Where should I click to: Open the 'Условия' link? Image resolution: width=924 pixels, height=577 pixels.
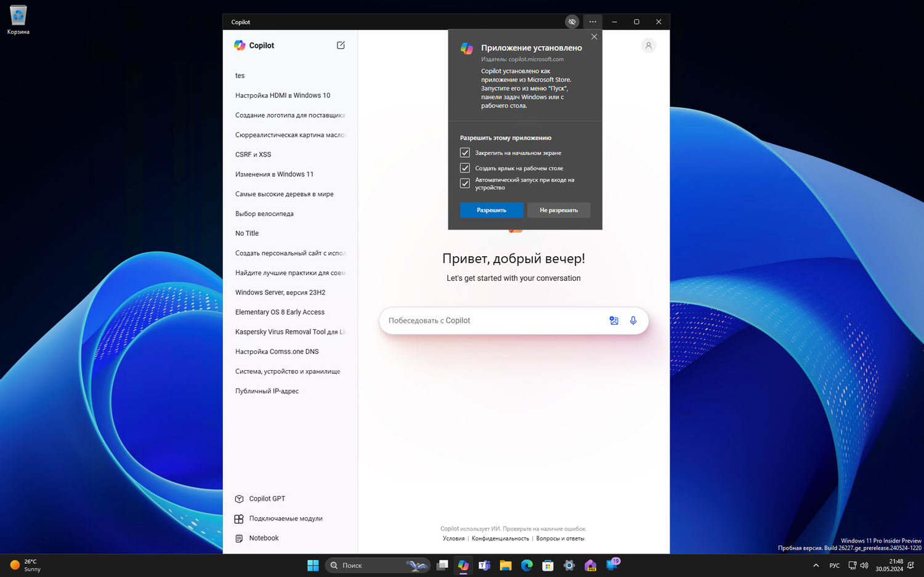click(x=454, y=539)
